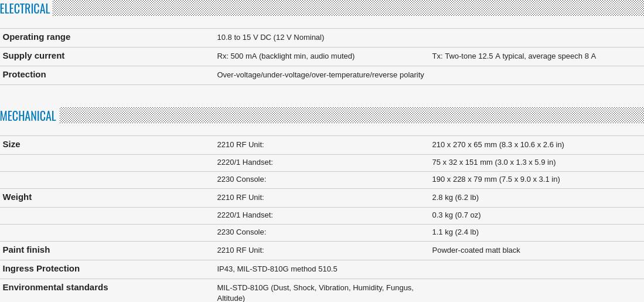
Task: Select the Protection row label
Action: coord(24,74)
